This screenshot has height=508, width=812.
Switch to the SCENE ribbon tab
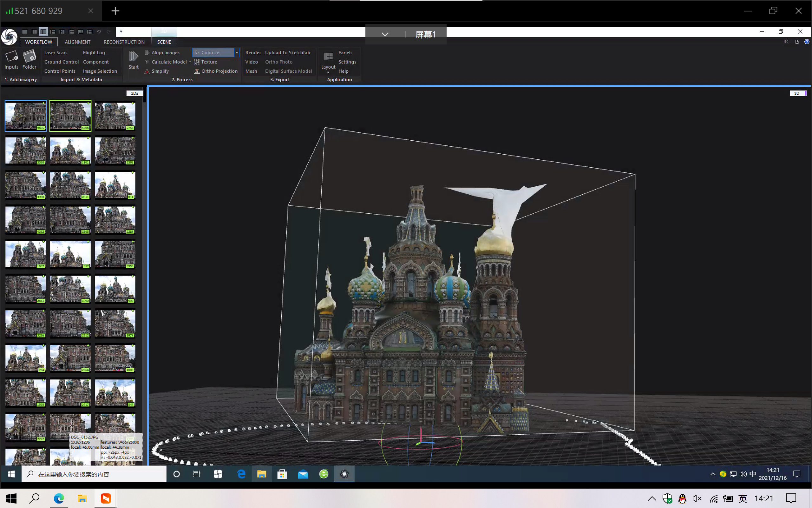coord(164,42)
